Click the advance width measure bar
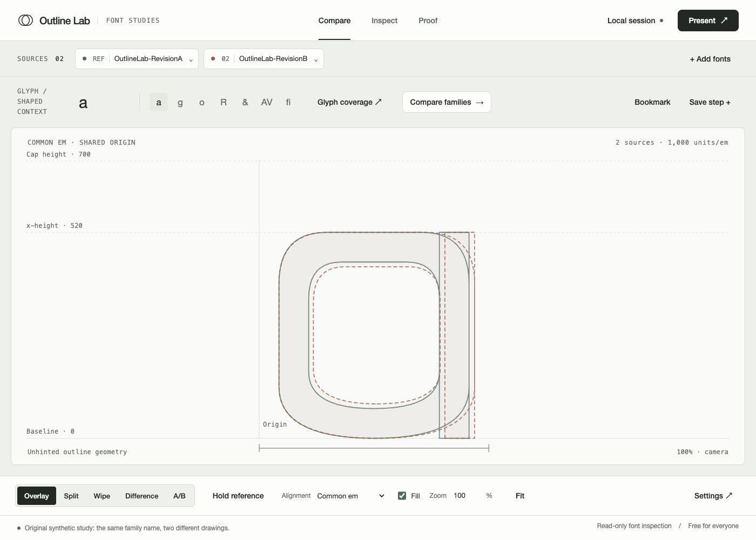The height and width of the screenshot is (540, 756). coord(374,448)
